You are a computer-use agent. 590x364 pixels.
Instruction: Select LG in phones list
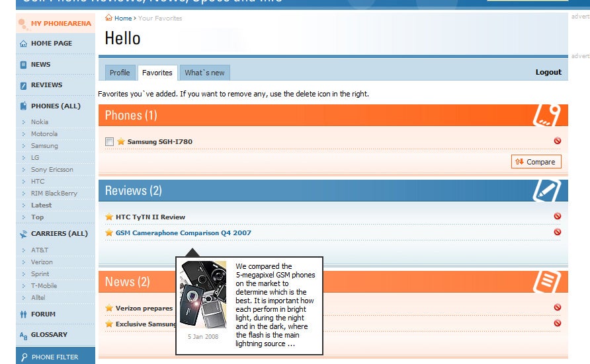(35, 157)
